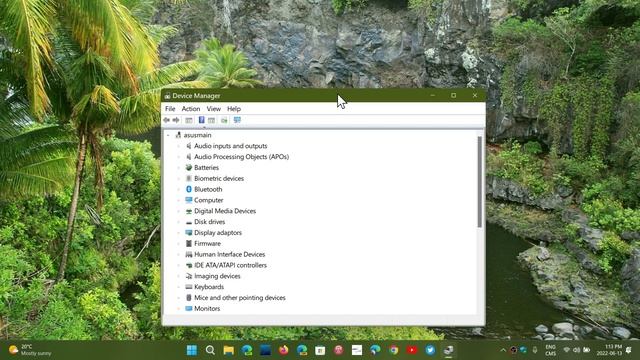Viewport: 640px width, 360px height.
Task: Open volume control in system tray
Action: click(x=576, y=350)
